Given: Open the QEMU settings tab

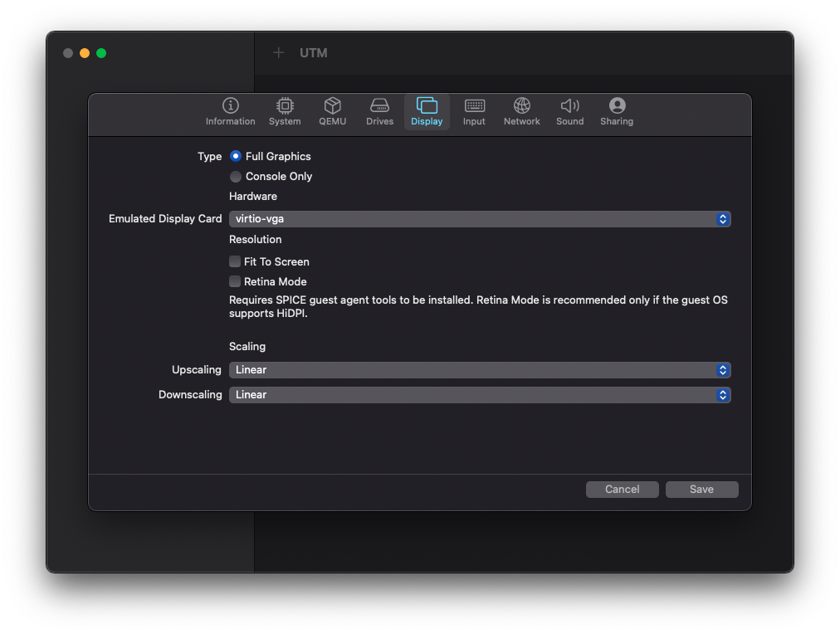Looking at the screenshot, I should point(332,112).
